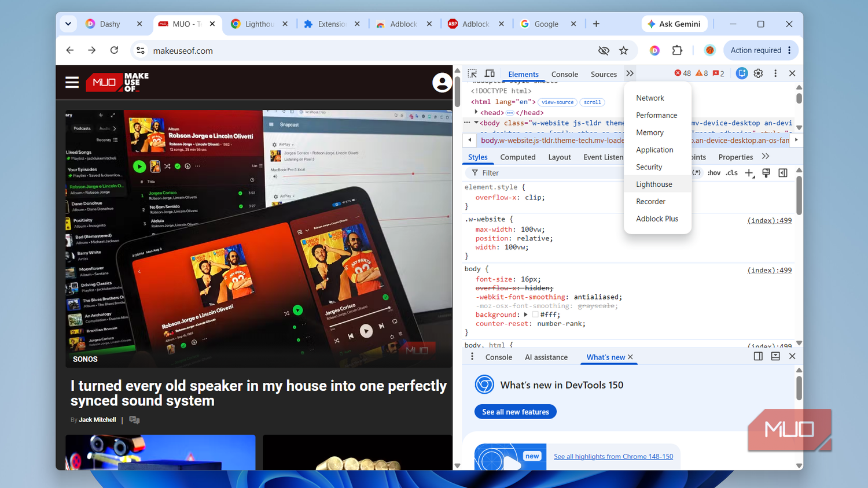Click the more tabs chevron next to Sources
Viewport: 868px width, 488px height.
[630, 73]
